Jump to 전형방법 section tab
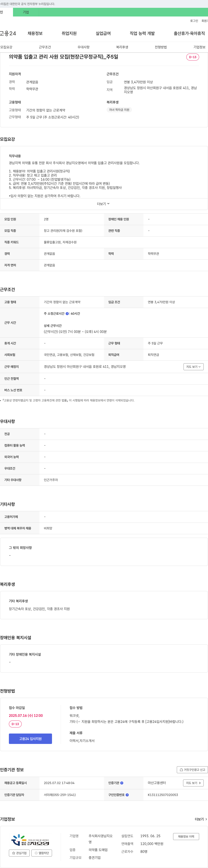The height and width of the screenshot is (868, 208). click(x=161, y=47)
